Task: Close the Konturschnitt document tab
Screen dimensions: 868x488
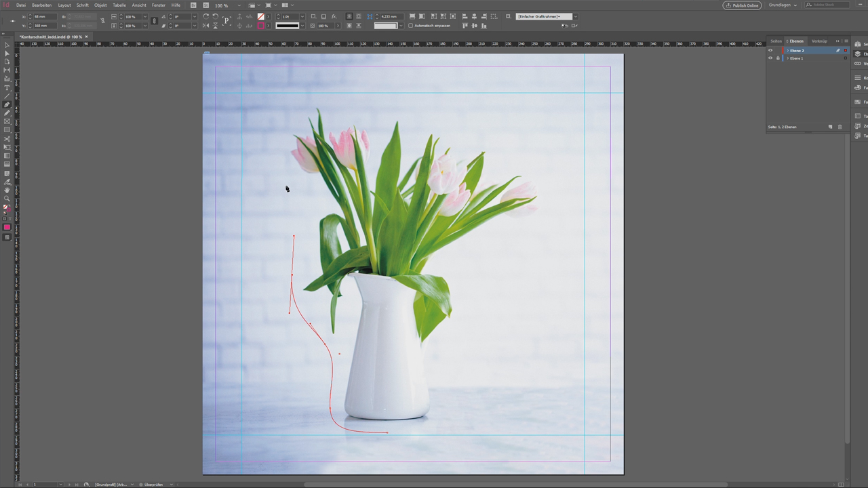Action: [x=86, y=37]
